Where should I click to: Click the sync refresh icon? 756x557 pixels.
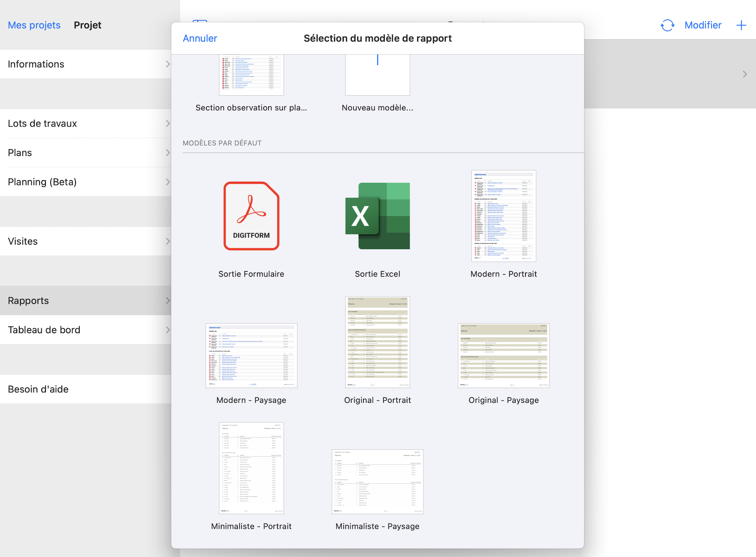click(667, 25)
